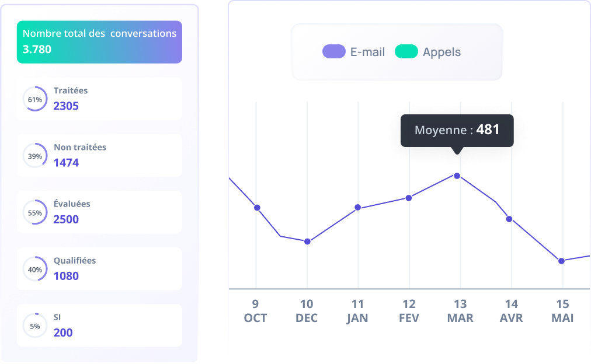The height and width of the screenshot is (364, 591).
Task: Click the Moyenne 481 tooltip
Action: click(457, 130)
